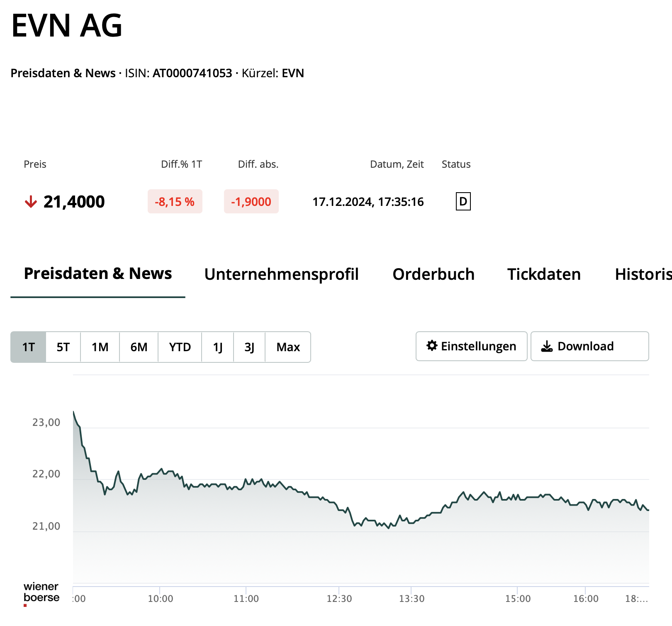This screenshot has width=672, height=626.
Task: Click the gear icon in Einstellungen
Action: pyautogui.click(x=432, y=346)
